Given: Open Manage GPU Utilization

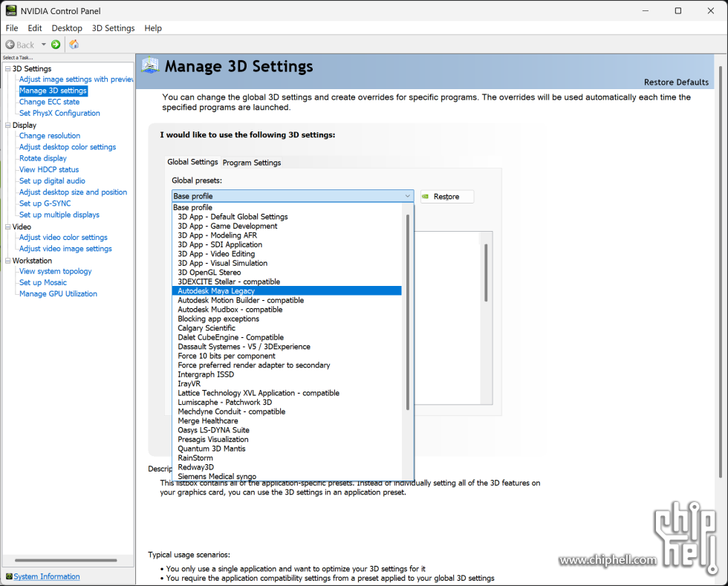Looking at the screenshot, I should [x=58, y=293].
